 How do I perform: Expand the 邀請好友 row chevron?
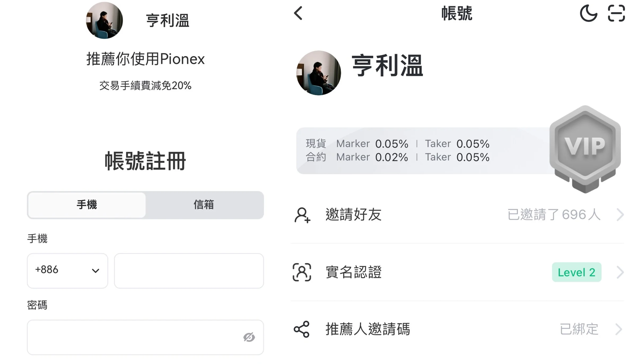click(620, 215)
